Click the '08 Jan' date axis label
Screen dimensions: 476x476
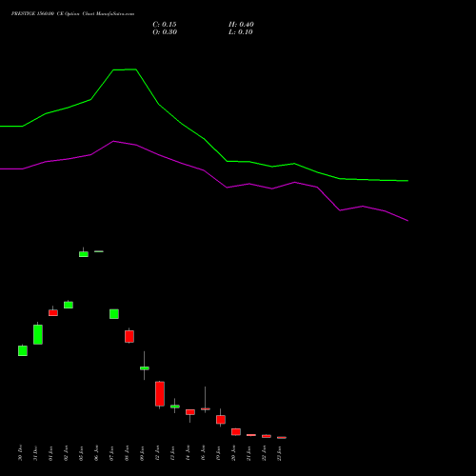click(127, 453)
